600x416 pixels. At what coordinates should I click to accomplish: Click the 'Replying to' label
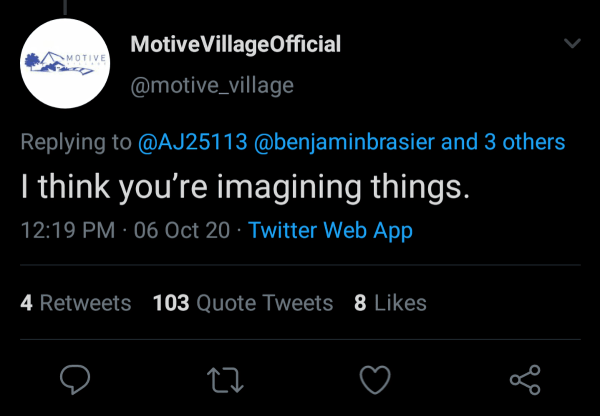click(76, 142)
